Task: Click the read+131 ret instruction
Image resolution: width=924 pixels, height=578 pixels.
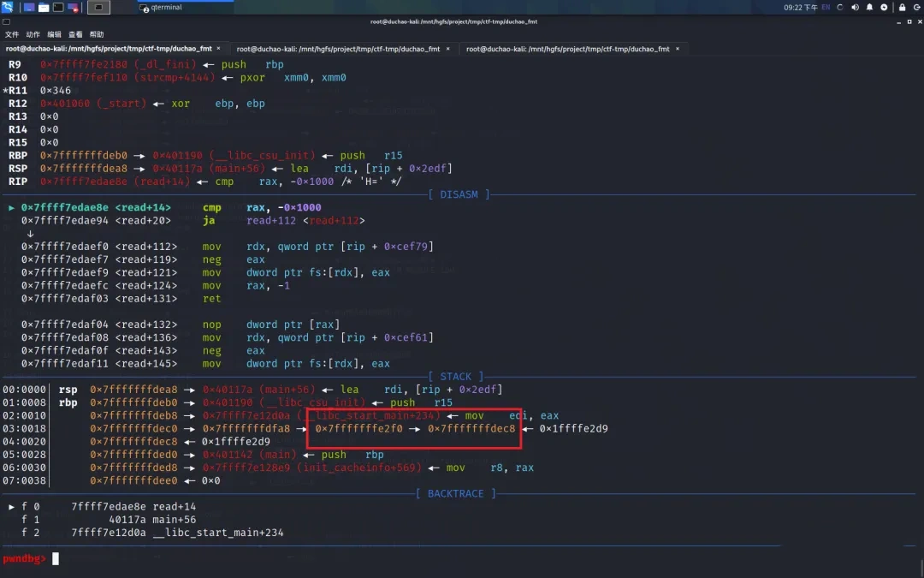Action: (x=121, y=299)
